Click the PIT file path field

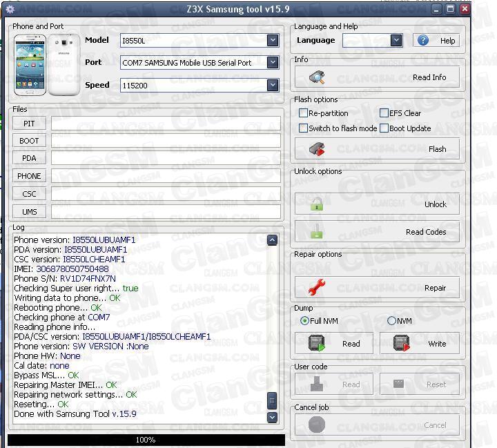click(166, 123)
